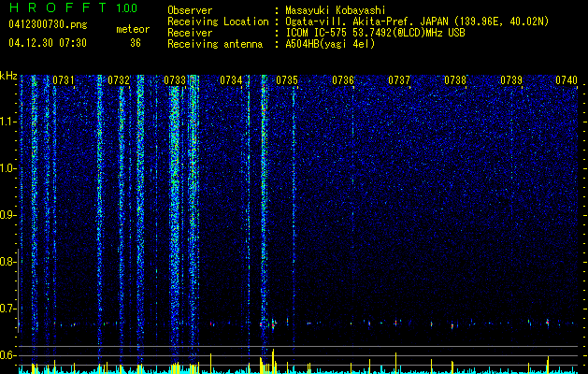Click the 0.8 frequency axis label
Image resolution: width=588 pixels, height=374 pixels.
(x=7, y=262)
